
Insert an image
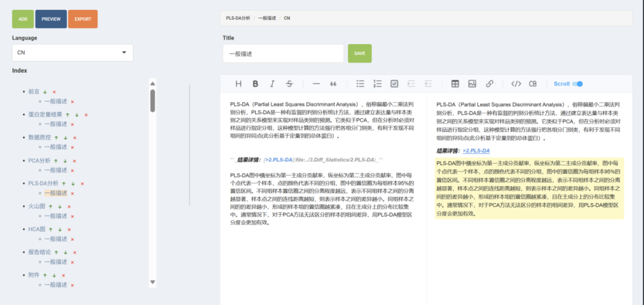472,84
